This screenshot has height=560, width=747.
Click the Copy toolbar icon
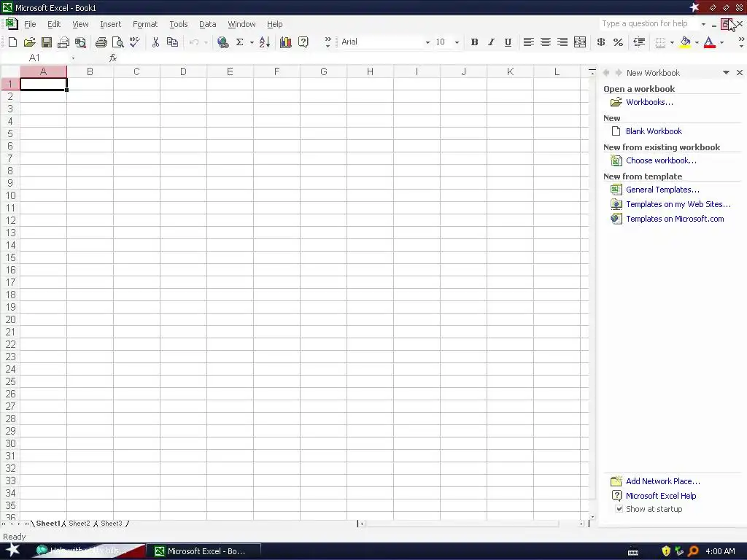pos(172,42)
